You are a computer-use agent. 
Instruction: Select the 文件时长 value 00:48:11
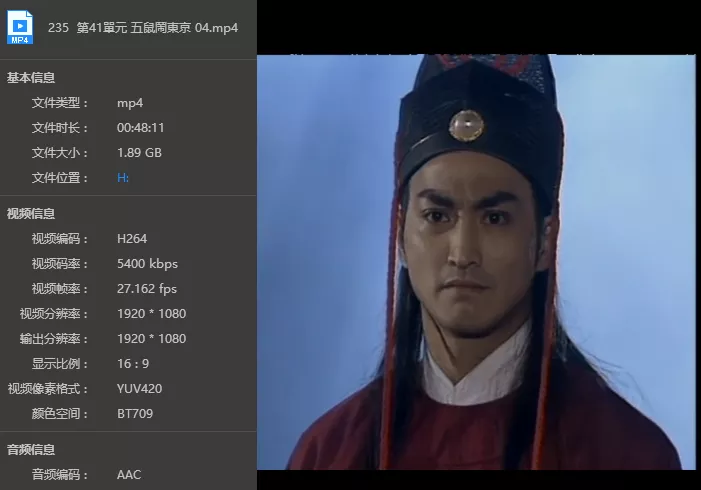click(x=140, y=128)
